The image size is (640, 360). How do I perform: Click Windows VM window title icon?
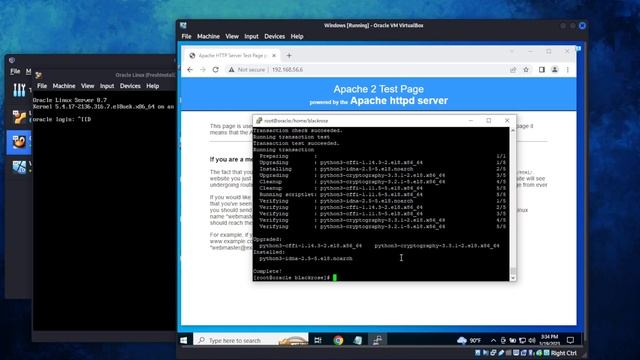tap(183, 25)
